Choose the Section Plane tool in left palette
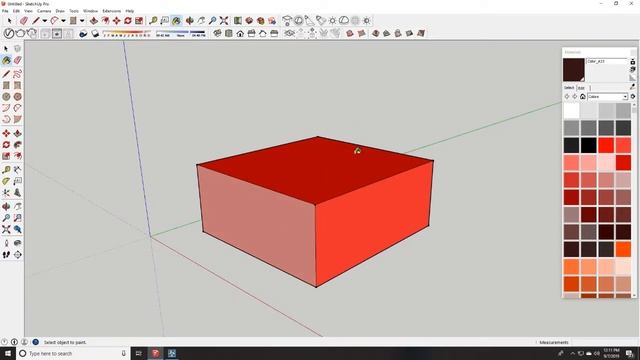640x360 pixels. coord(18,255)
